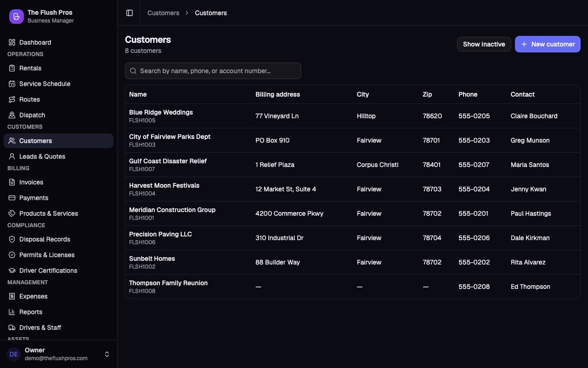Screen dimensions: 588x368
Task: Go to Service Schedule page
Action: (x=58, y=84)
